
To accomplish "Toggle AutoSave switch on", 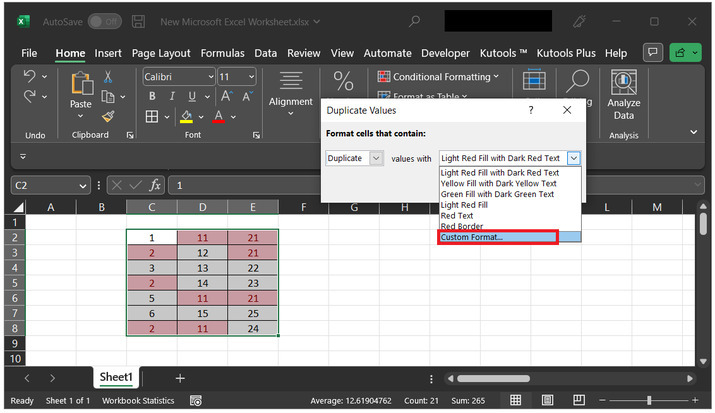I will point(104,21).
